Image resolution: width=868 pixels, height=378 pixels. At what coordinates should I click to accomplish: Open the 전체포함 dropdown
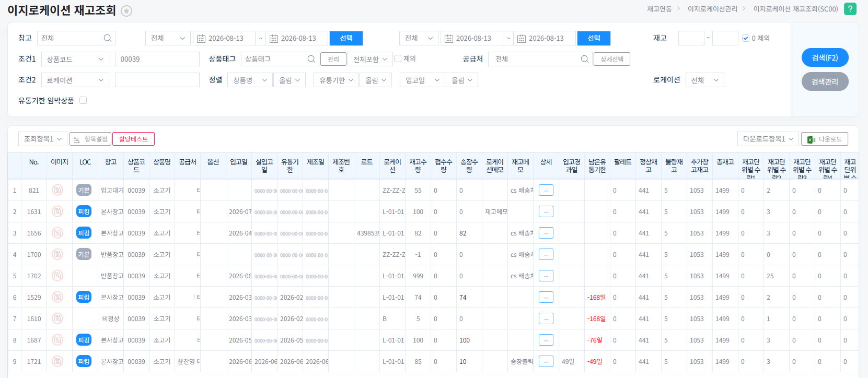click(x=370, y=60)
